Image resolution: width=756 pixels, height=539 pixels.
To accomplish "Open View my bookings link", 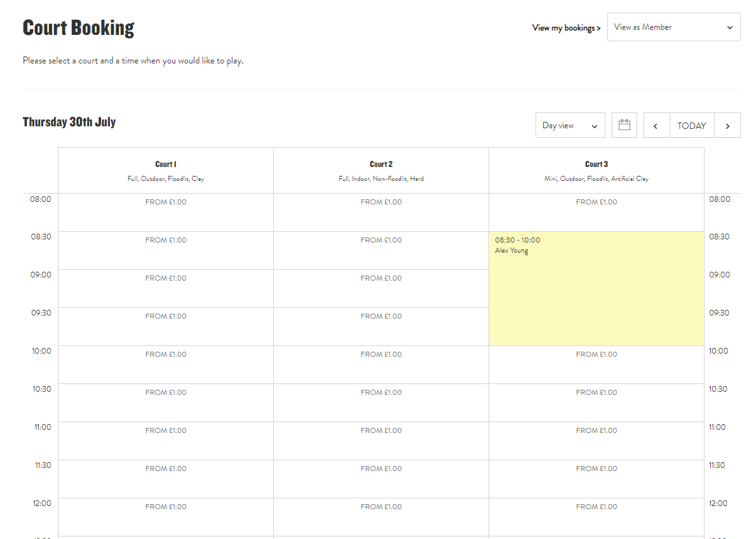I will 566,28.
